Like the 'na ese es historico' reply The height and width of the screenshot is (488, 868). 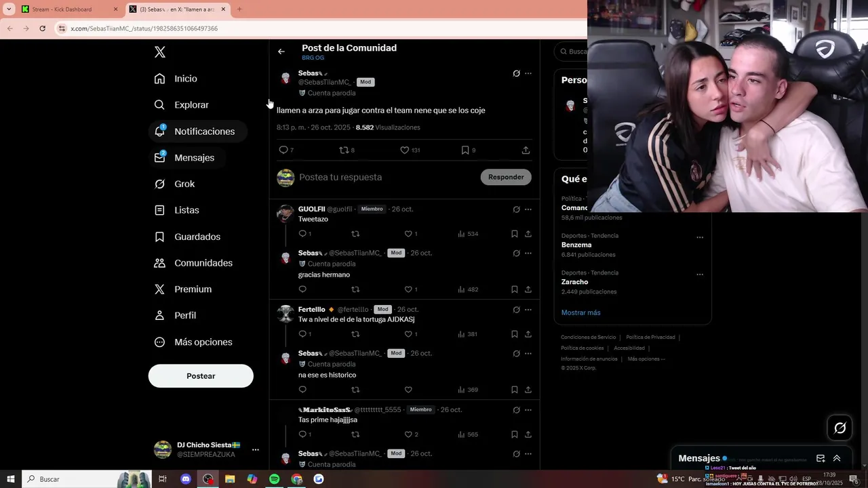tap(408, 390)
